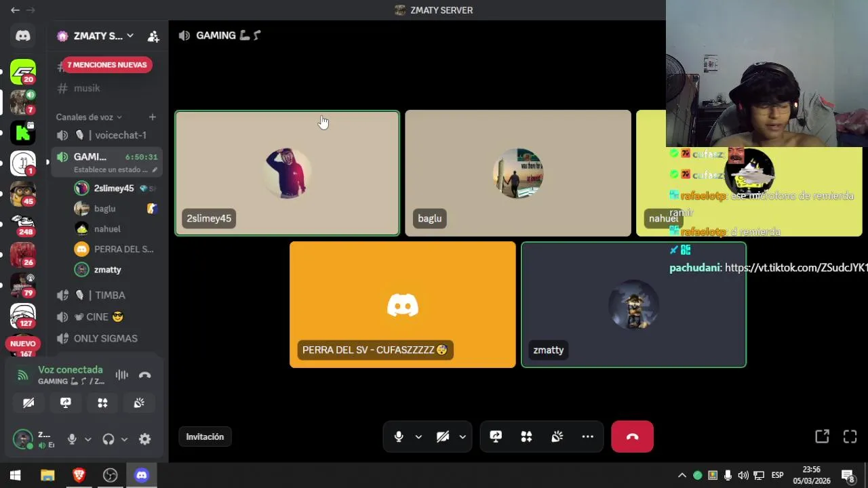
Task: Pop out the call window icon
Action: tap(822, 437)
